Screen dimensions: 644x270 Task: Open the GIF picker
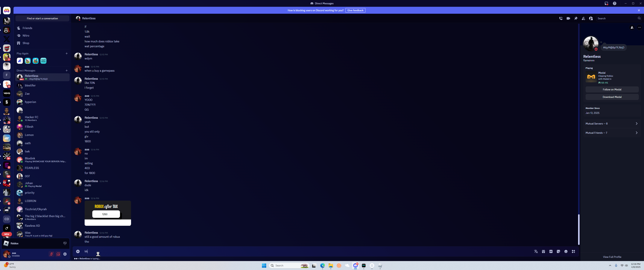[551, 251]
